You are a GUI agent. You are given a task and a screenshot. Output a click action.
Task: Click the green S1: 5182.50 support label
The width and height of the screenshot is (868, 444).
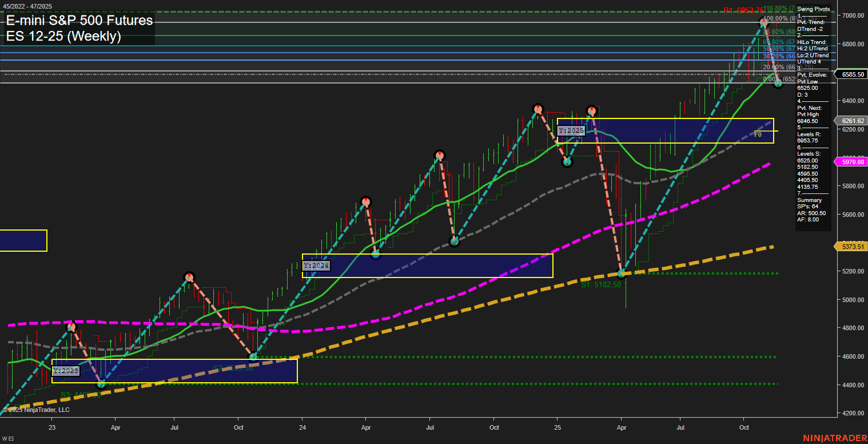point(601,284)
